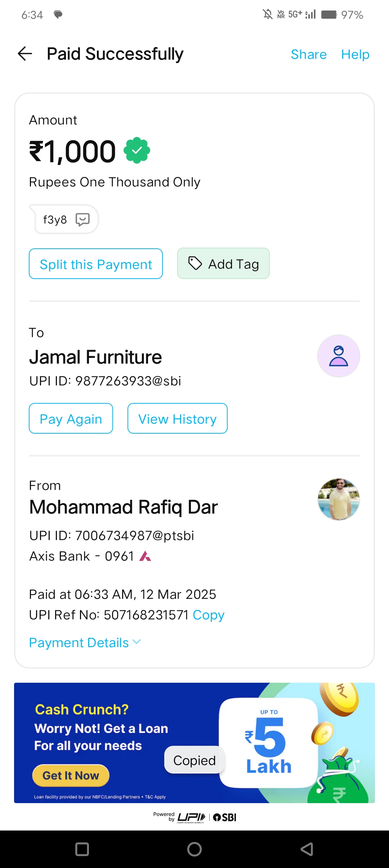This screenshot has height=868, width=389.
Task: Share the payment receipt
Action: pyautogui.click(x=309, y=54)
